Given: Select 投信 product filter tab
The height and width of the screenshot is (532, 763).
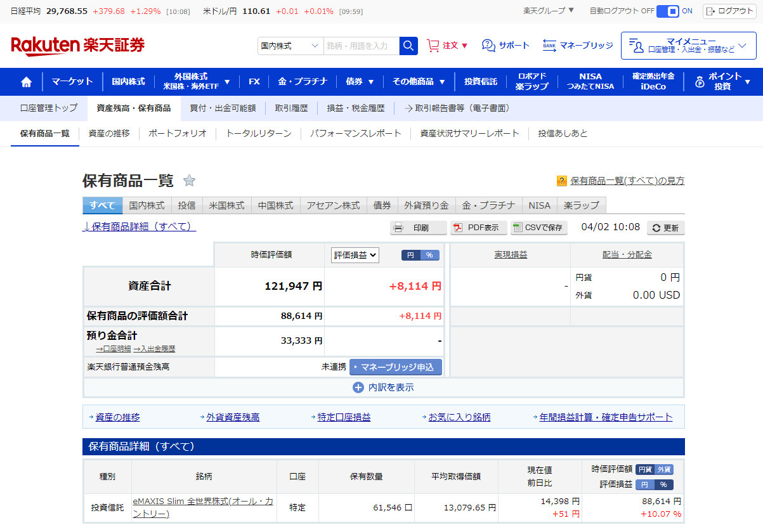Looking at the screenshot, I should point(186,205).
